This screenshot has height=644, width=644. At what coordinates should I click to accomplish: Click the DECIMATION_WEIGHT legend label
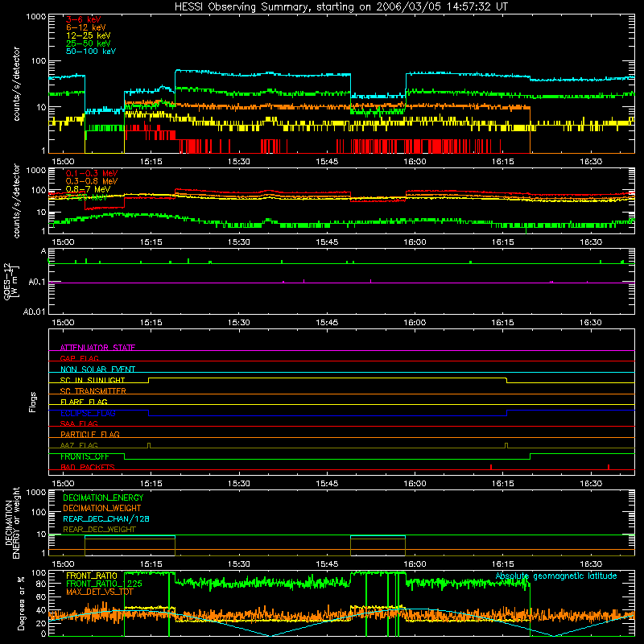(x=102, y=508)
